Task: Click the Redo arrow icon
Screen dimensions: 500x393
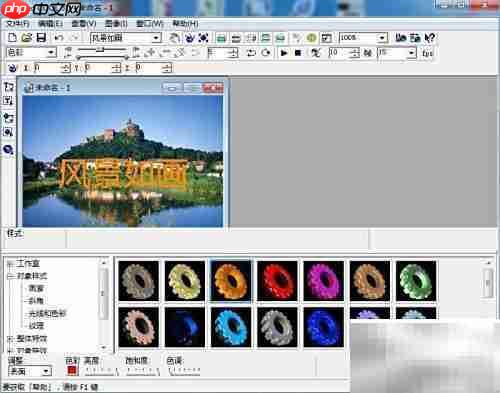Action: [75, 38]
